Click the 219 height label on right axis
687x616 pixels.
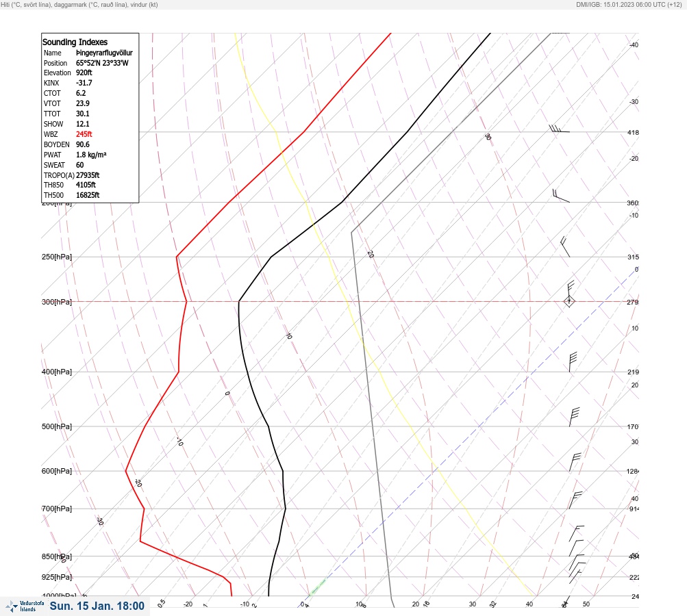tap(633, 372)
